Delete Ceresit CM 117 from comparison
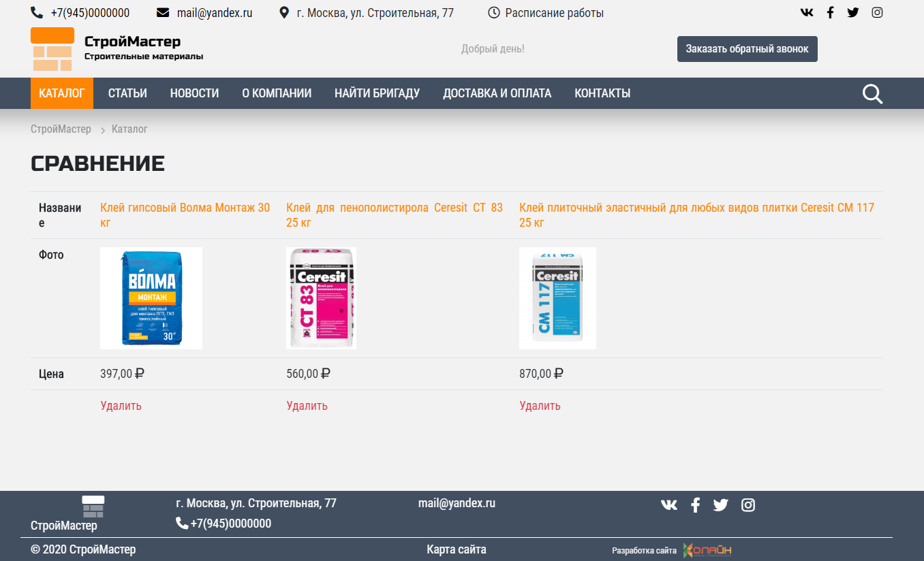This screenshot has height=561, width=924. tap(540, 406)
